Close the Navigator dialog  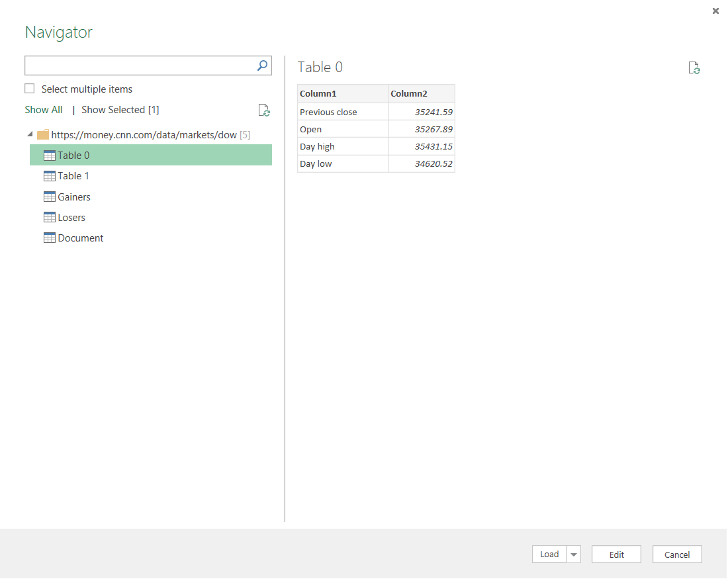click(715, 11)
